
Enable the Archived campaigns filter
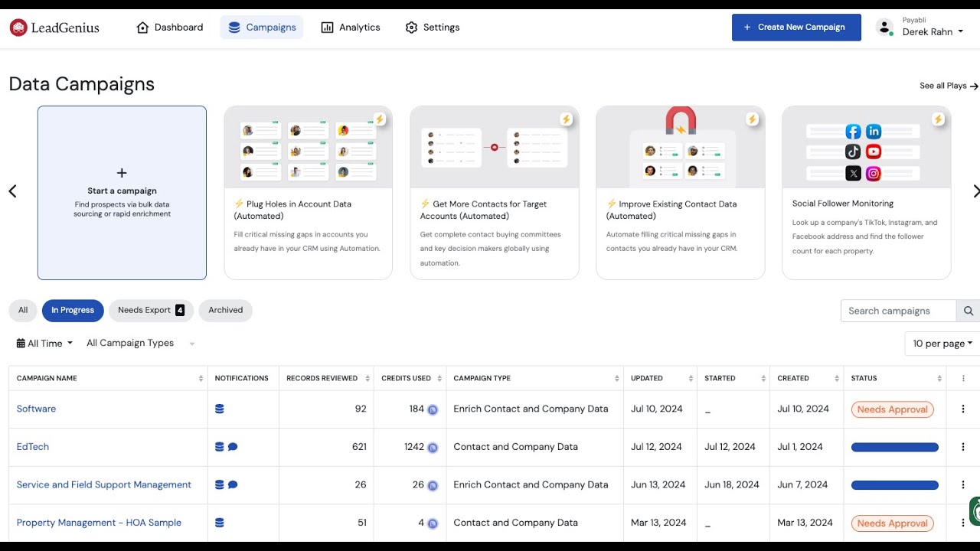point(225,310)
